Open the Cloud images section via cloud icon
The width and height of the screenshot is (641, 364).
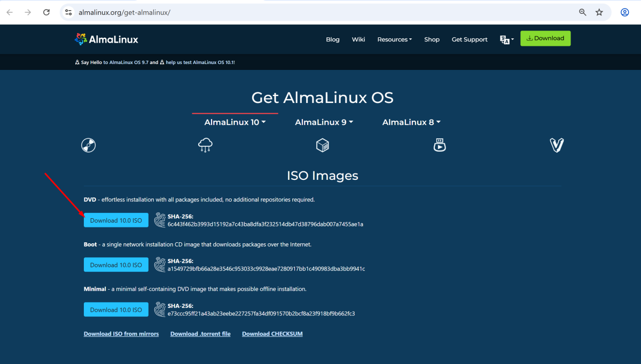[x=205, y=145]
